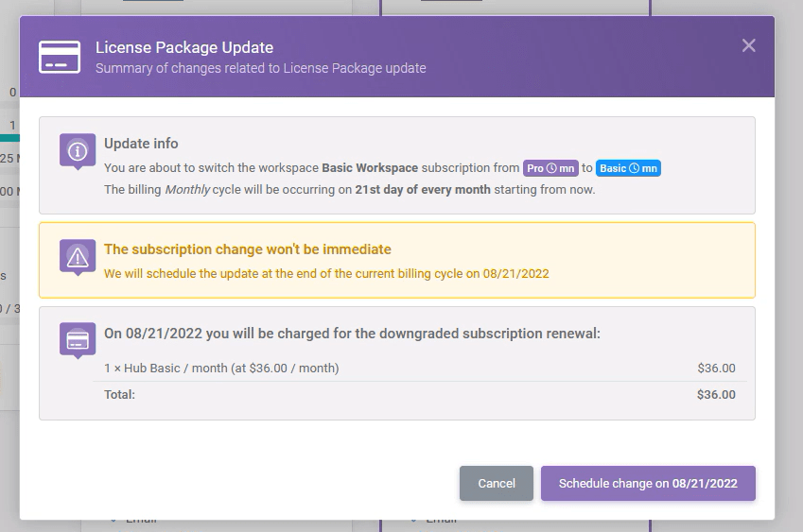The width and height of the screenshot is (803, 532).
Task: Click the payment card icon beside charge summary
Action: [x=78, y=340]
